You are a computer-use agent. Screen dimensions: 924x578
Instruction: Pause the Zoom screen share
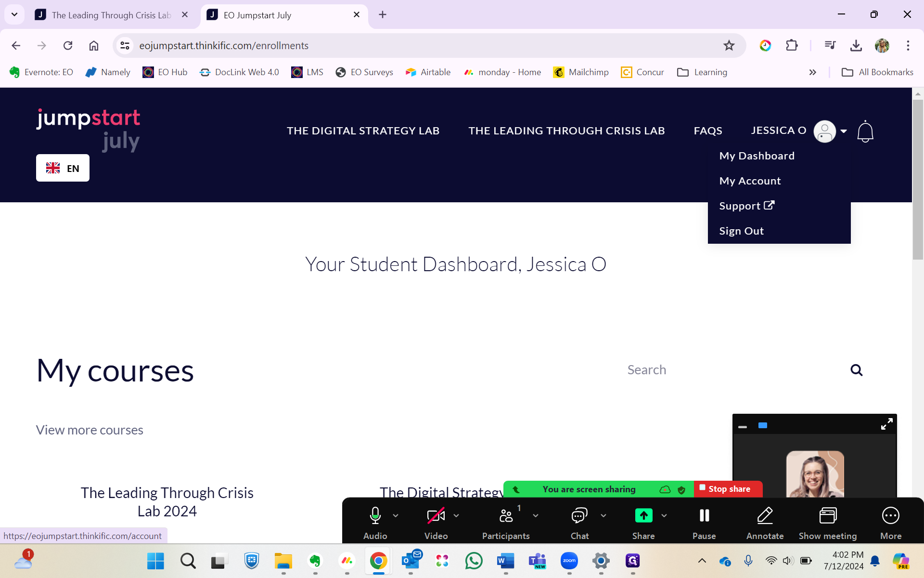(x=704, y=522)
